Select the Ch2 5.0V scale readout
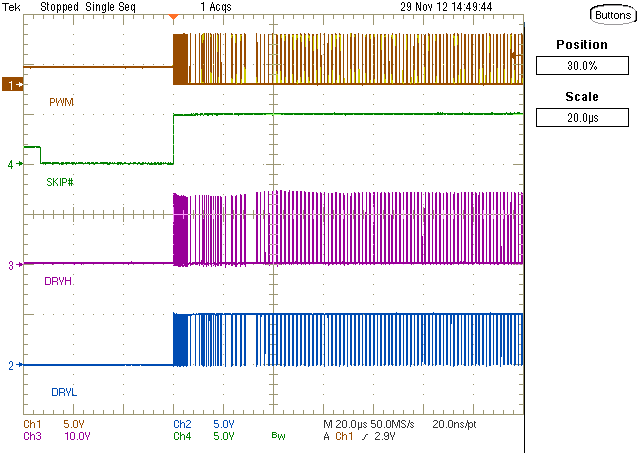640x454 pixels. [204, 425]
